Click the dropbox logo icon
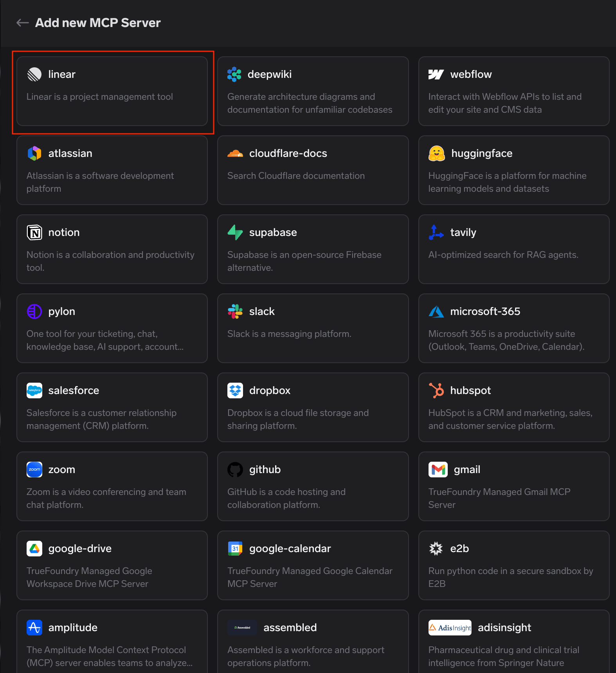Image resolution: width=616 pixels, height=673 pixels. [x=235, y=390]
